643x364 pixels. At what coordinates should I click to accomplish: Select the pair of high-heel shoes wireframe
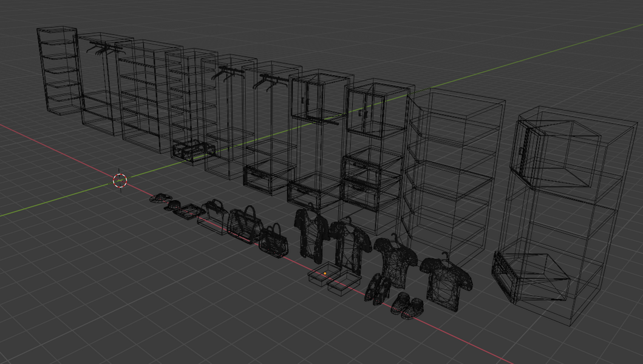pos(378,289)
